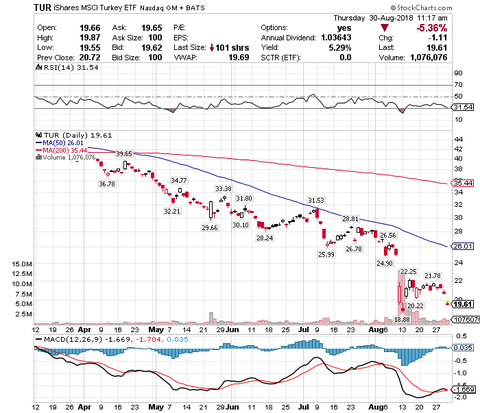Click the 33.38 price label
Image resolution: width=480 pixels, height=413 pixels.
pyautogui.click(x=223, y=189)
